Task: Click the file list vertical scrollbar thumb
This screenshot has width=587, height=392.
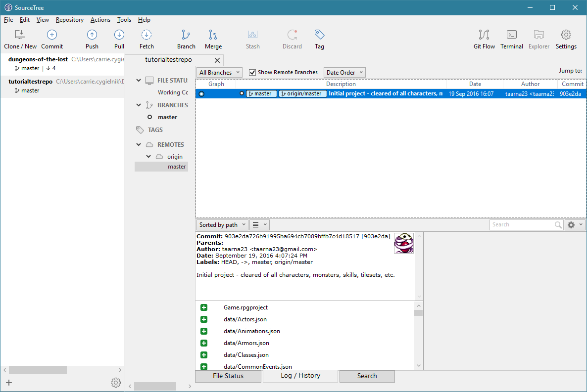Action: point(419,313)
